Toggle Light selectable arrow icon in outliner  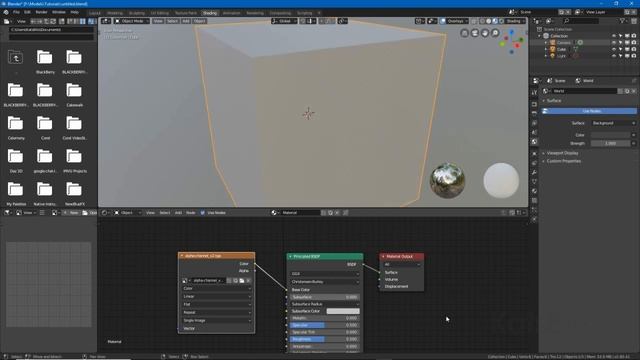620,56
